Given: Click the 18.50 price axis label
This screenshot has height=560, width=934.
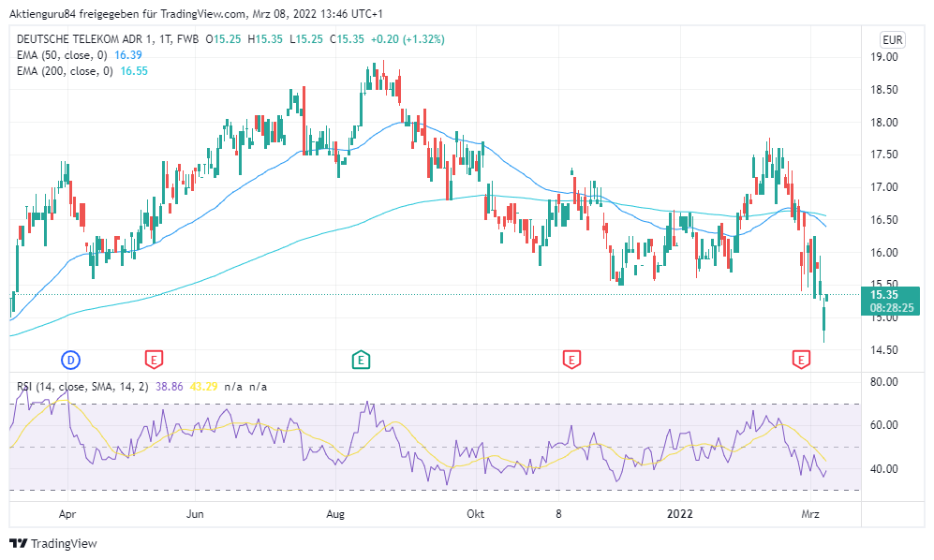Looking at the screenshot, I should (x=884, y=90).
